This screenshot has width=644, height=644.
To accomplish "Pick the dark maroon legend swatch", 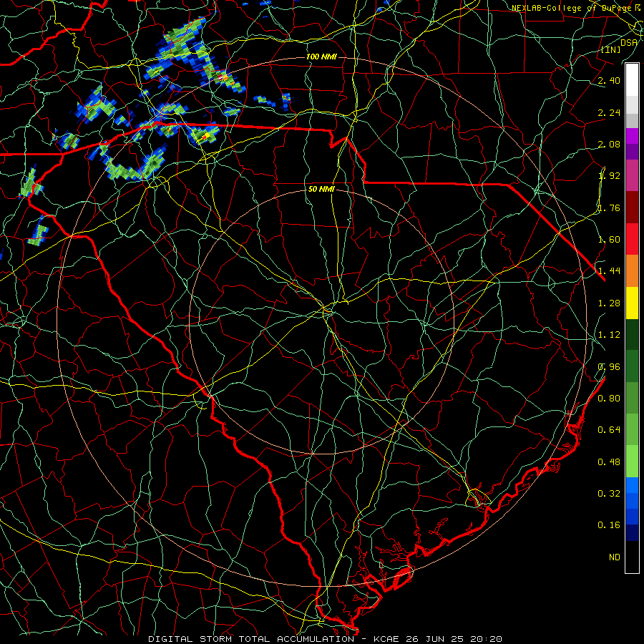I will point(632,208).
